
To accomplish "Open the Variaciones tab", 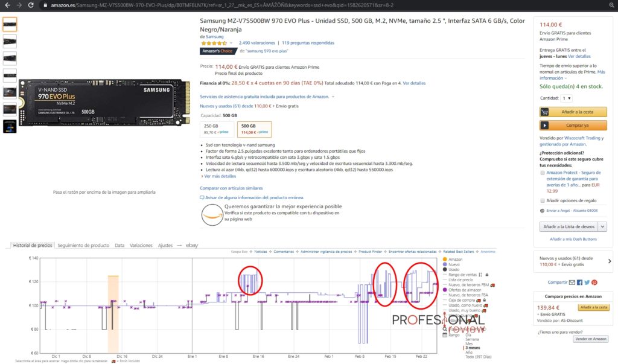I will (141, 245).
